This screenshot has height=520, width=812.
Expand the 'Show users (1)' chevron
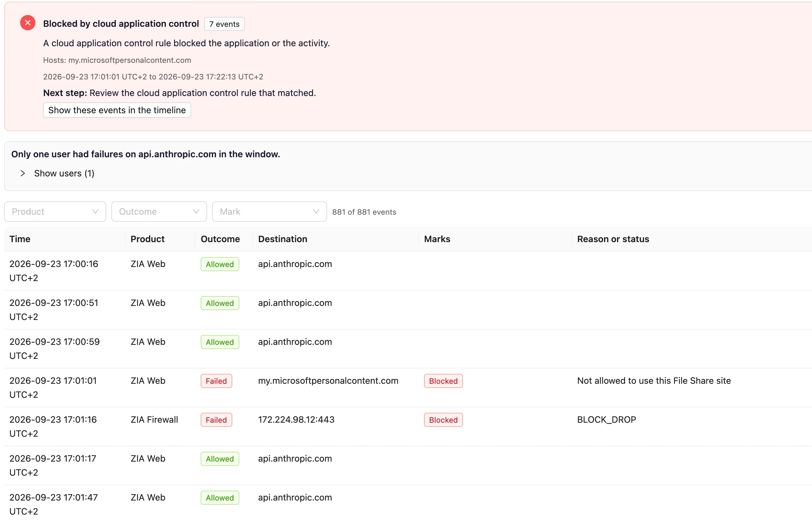(x=23, y=173)
